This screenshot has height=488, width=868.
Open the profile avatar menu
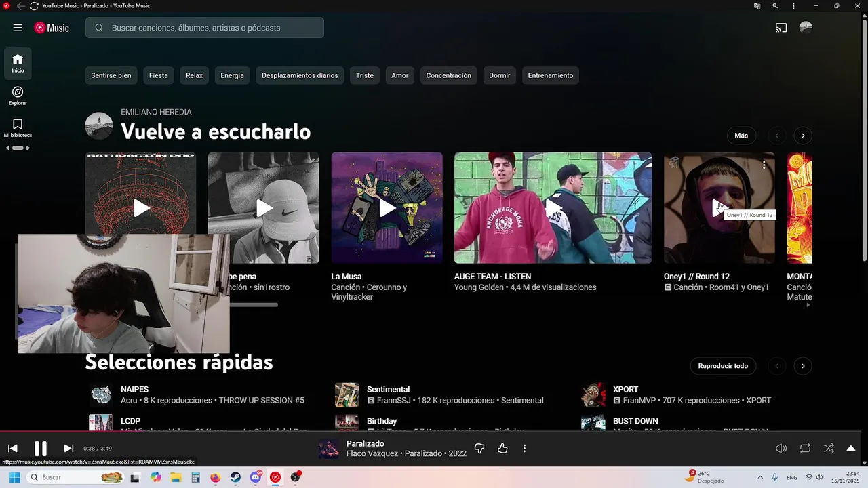(x=806, y=27)
